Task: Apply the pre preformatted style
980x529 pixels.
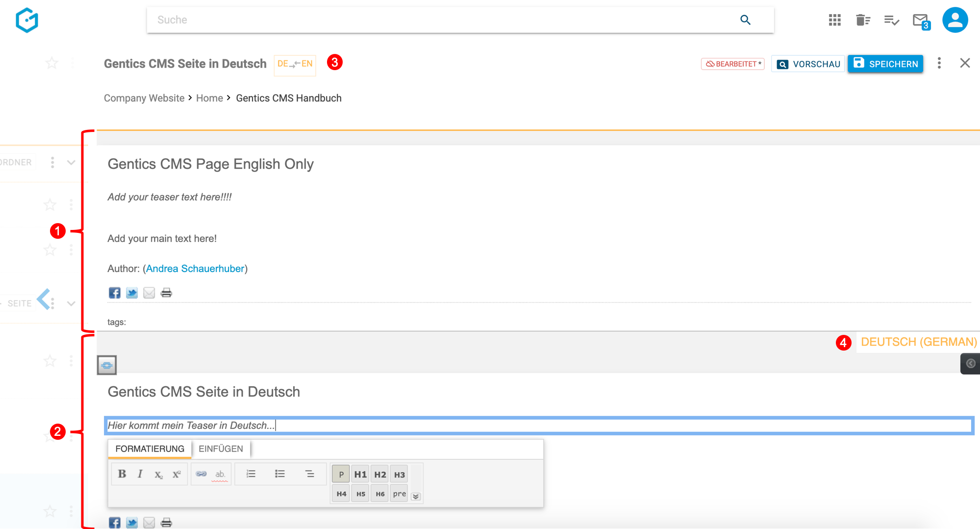Action: (x=400, y=494)
